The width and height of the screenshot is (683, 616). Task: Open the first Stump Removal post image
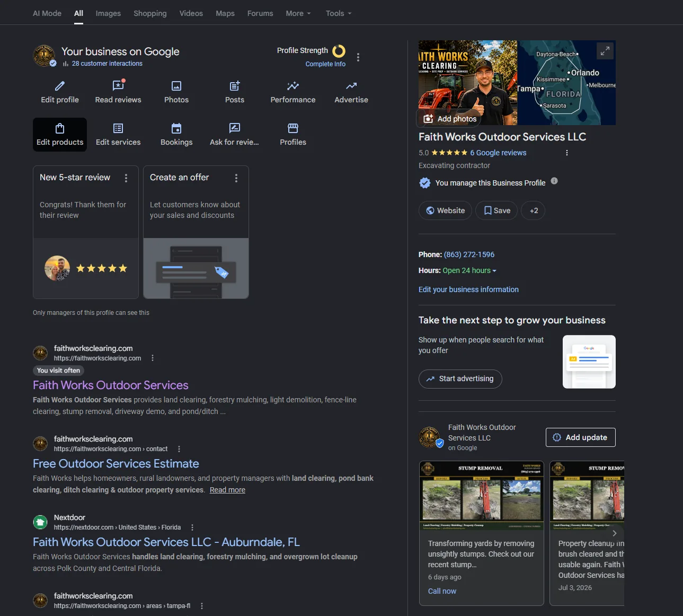[482, 496]
